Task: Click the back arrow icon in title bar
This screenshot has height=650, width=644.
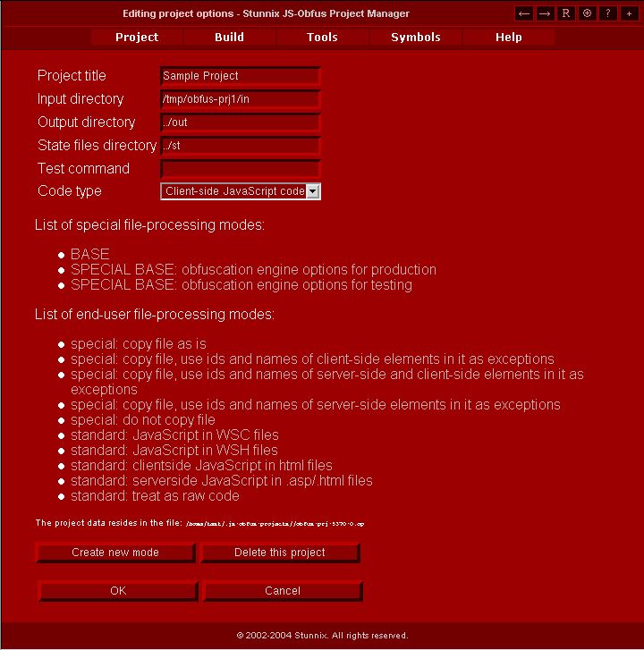Action: point(524,13)
